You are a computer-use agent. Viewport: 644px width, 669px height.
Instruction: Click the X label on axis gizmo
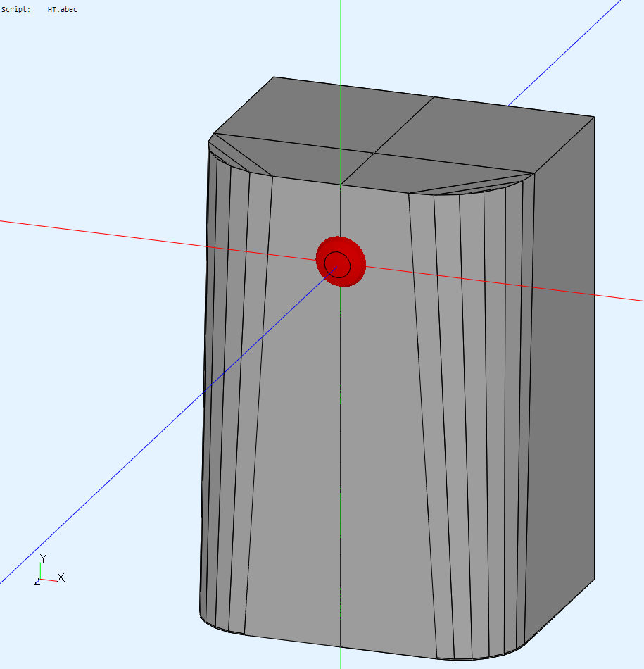(x=61, y=577)
